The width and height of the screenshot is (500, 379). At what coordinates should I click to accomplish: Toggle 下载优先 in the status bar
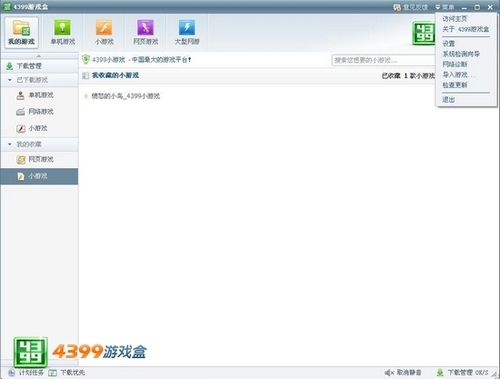72,372
